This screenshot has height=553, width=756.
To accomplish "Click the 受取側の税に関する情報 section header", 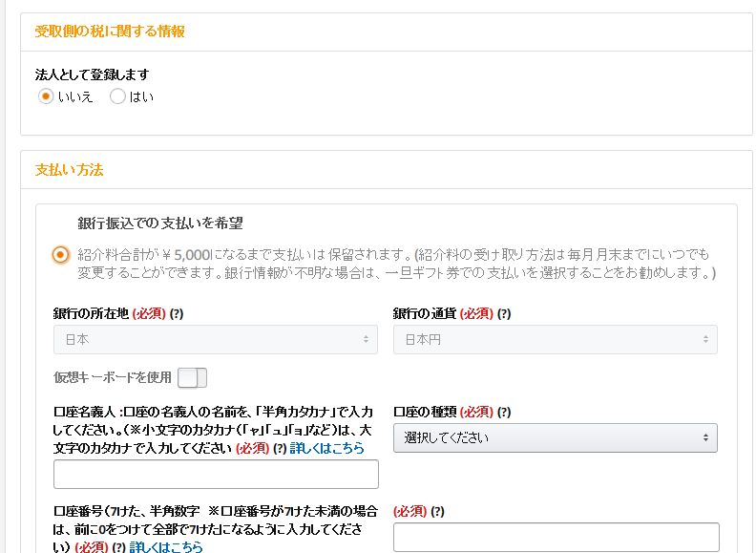I will [x=110, y=32].
